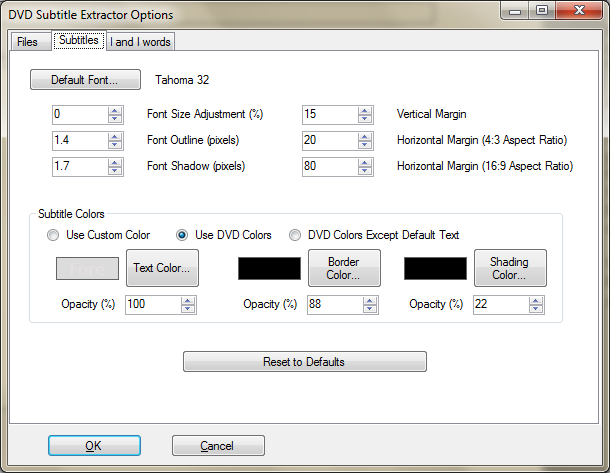Edit the Font Size Adjustment value field
610x473 pixels.
tap(80, 115)
